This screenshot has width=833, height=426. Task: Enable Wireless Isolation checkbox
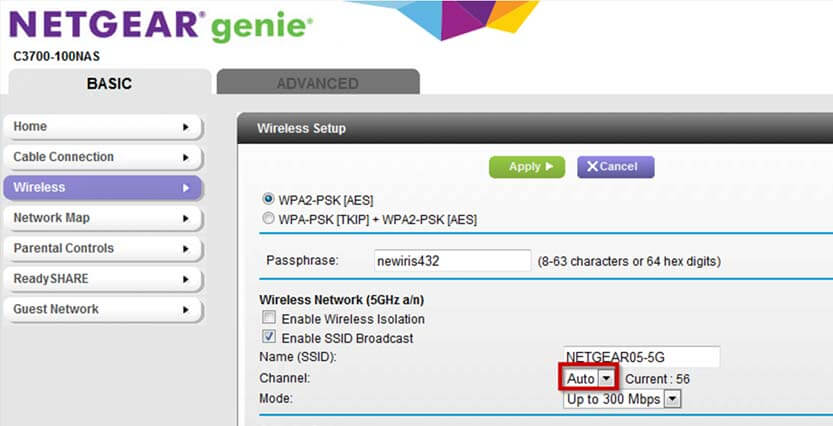point(269,318)
